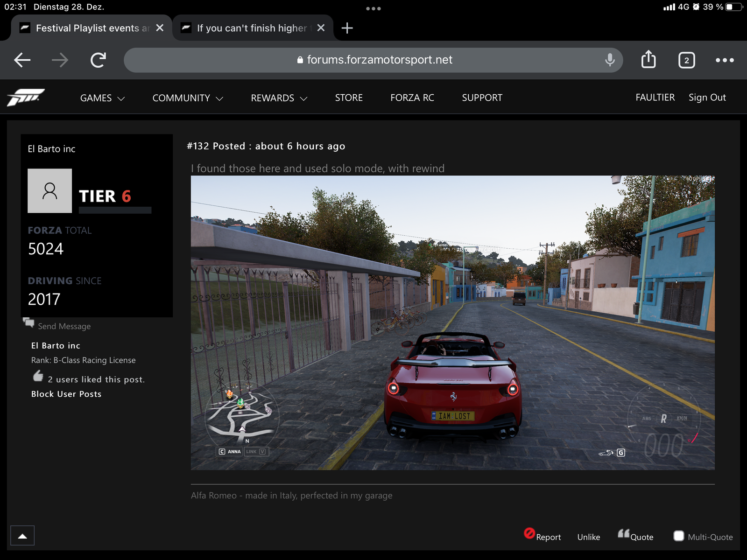747x560 pixels.
Task: Open the STORE menu item
Action: 349,98
